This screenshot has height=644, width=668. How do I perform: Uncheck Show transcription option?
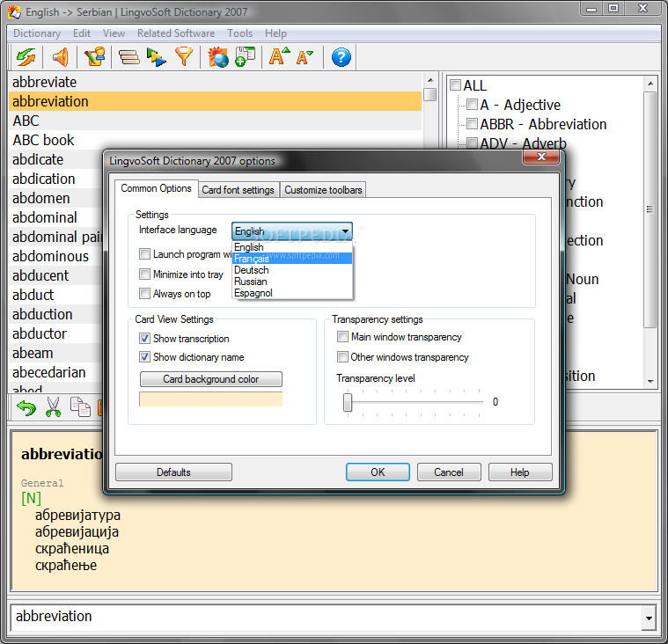pyautogui.click(x=145, y=338)
